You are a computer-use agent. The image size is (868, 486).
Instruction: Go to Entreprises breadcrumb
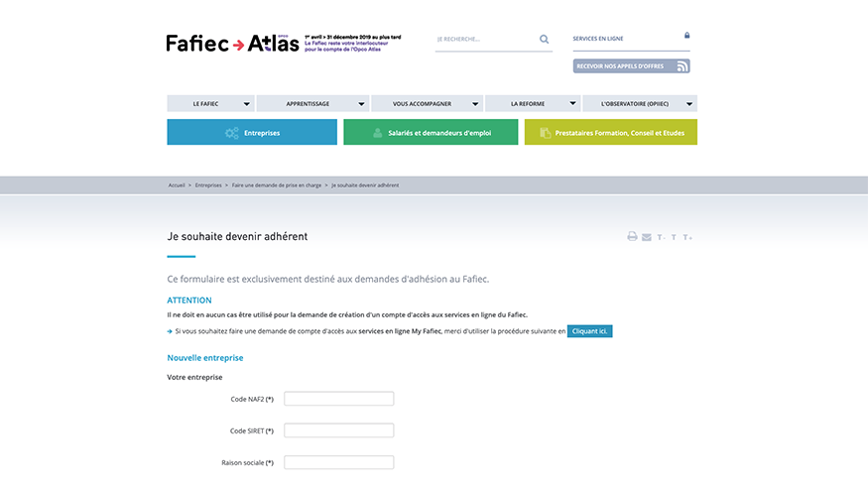click(x=208, y=185)
